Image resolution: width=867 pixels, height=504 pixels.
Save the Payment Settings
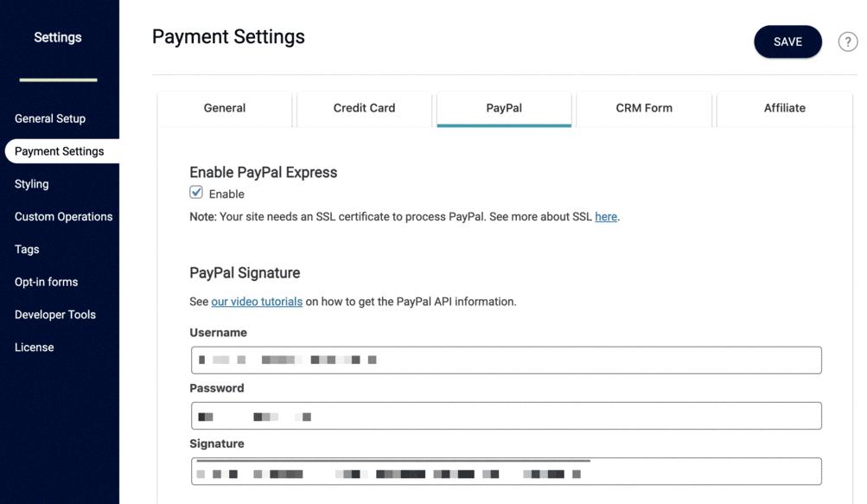(x=787, y=41)
